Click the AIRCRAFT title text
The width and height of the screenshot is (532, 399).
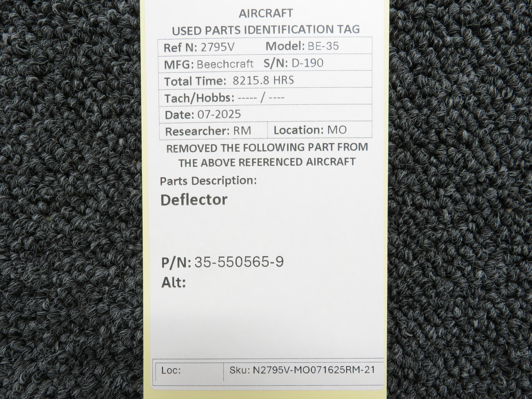tap(265, 13)
